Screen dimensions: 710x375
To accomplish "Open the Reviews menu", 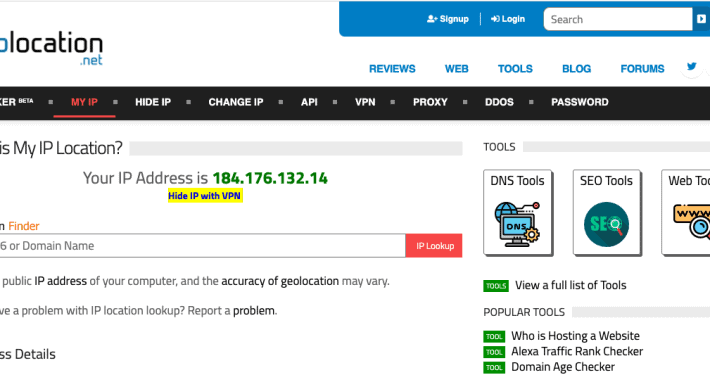I will click(x=392, y=69).
